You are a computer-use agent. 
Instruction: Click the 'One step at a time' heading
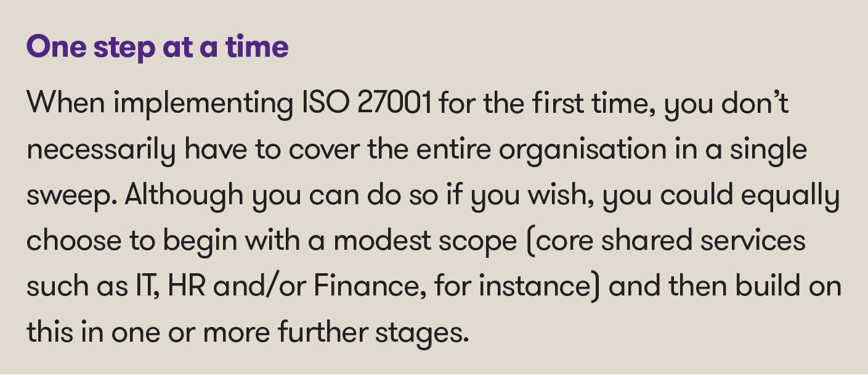(157, 46)
